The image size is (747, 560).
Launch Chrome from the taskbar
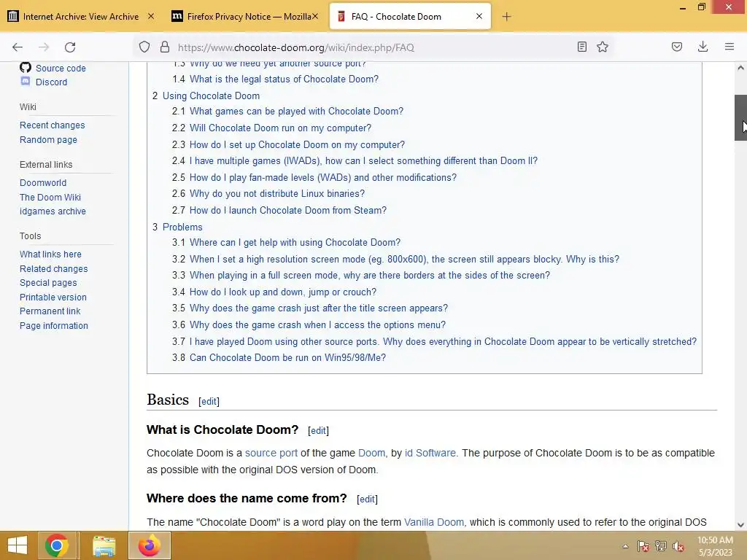[x=56, y=545]
